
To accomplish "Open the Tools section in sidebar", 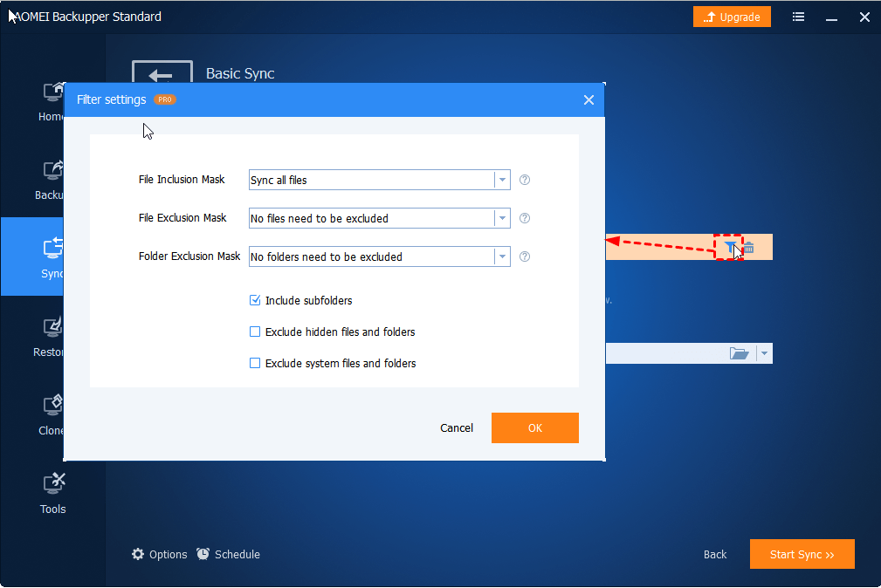I will tap(52, 494).
